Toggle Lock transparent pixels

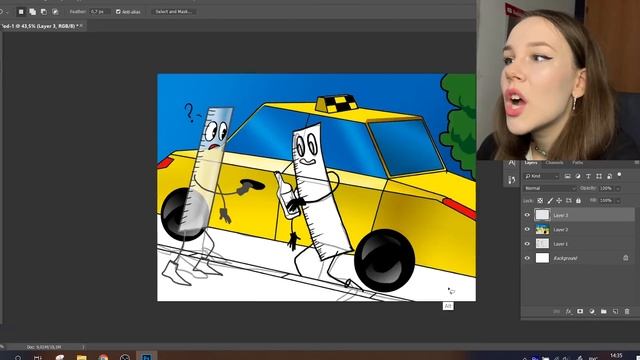[x=540, y=200]
